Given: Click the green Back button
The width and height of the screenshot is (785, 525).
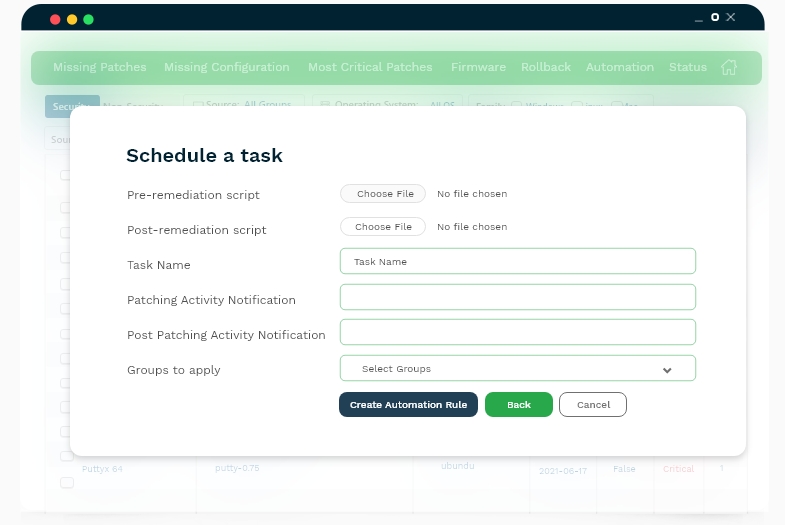Looking at the screenshot, I should [x=519, y=404].
